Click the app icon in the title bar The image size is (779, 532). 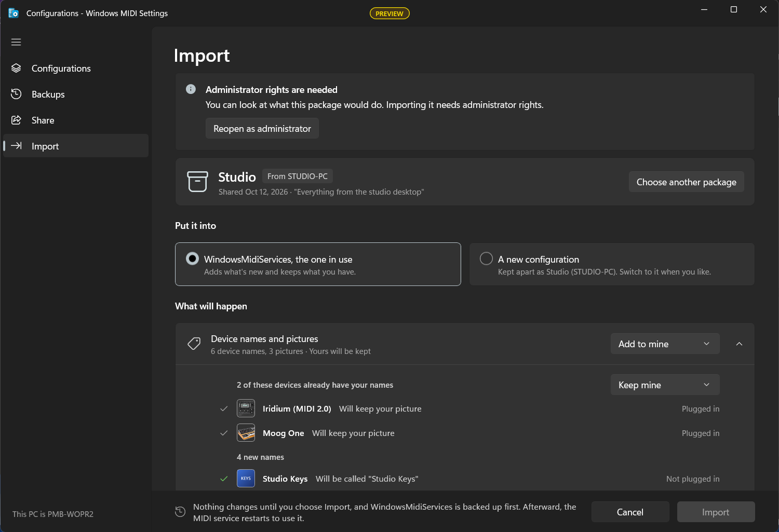(x=14, y=13)
